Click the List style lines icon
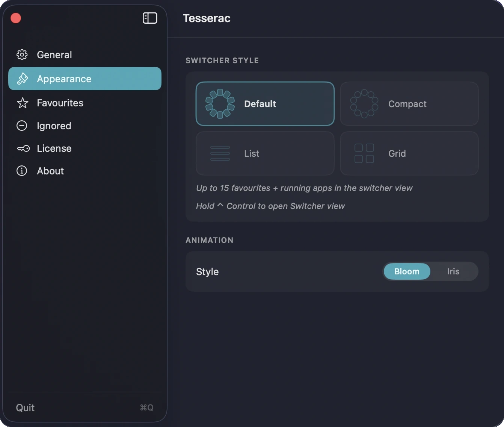 [220, 153]
